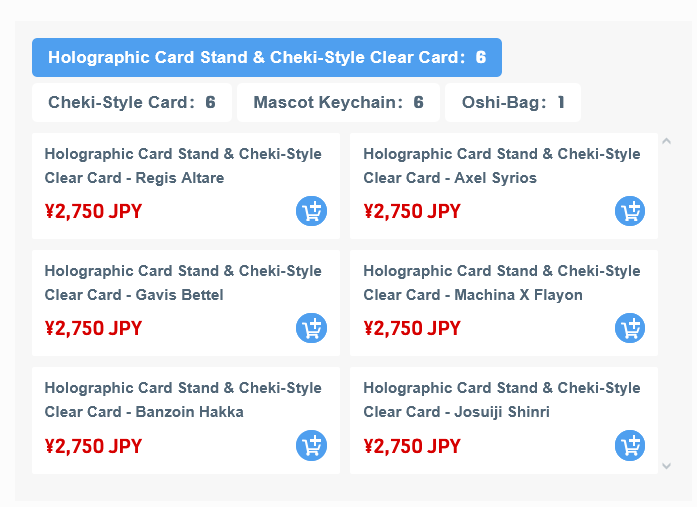Add Axel Syrios card to cart
The image size is (697, 507).
coord(630,211)
